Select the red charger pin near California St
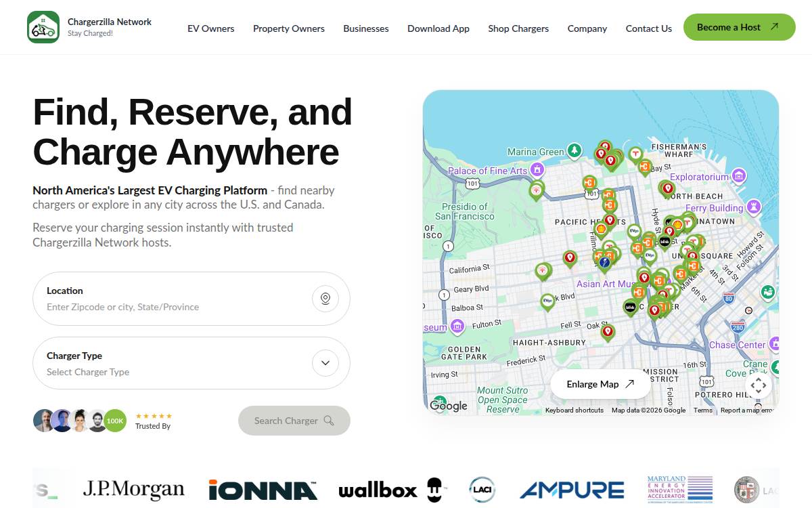812x508 pixels. pos(570,258)
